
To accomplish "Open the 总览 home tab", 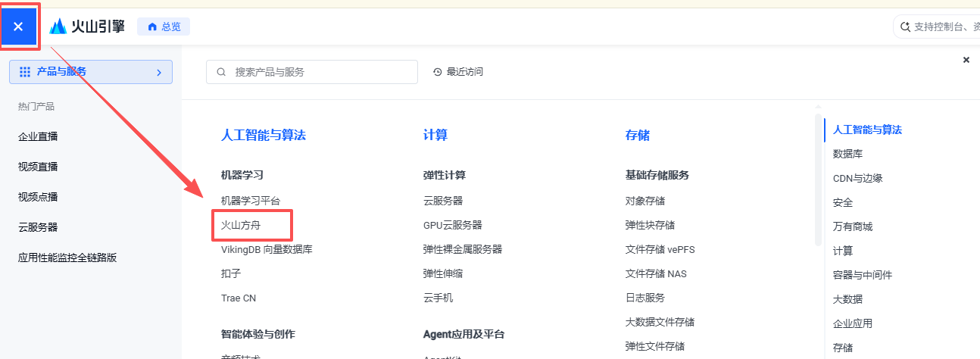I will click(x=164, y=27).
